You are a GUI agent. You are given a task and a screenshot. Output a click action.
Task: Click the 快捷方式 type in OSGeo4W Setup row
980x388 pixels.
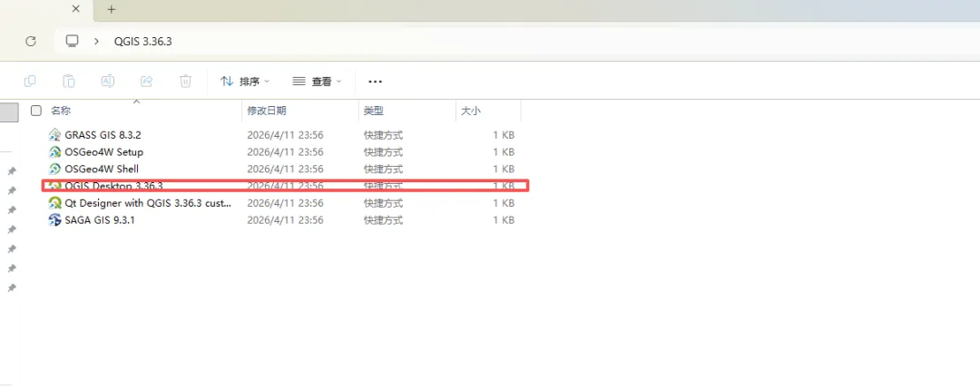[383, 151]
